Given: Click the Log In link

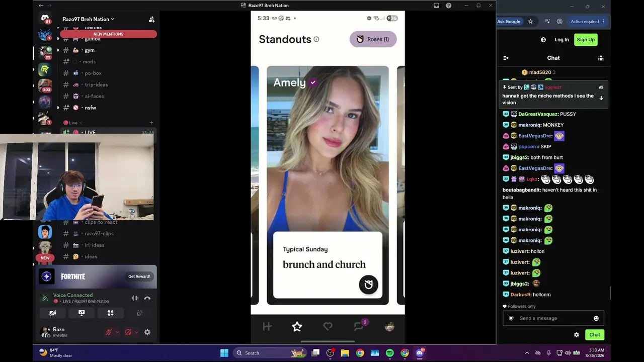Looking at the screenshot, I should pos(561,40).
